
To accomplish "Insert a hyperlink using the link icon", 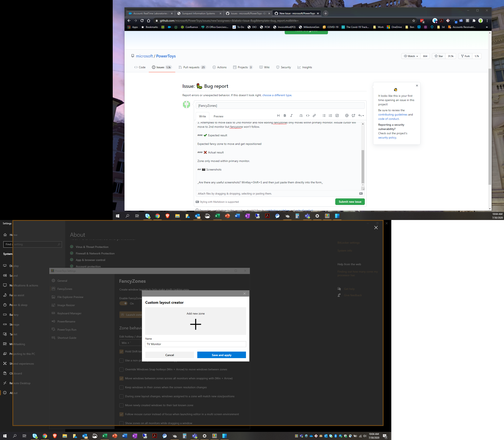I will [314, 115].
